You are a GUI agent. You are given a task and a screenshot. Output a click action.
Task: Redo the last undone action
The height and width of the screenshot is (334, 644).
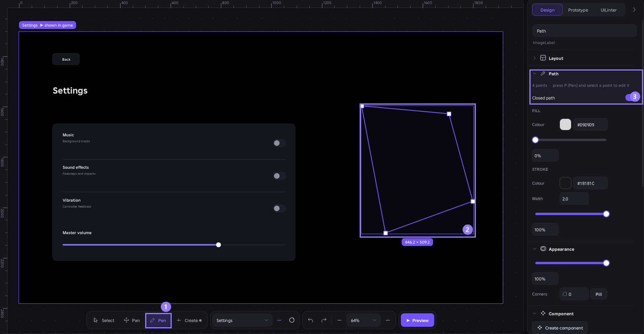pos(324,320)
